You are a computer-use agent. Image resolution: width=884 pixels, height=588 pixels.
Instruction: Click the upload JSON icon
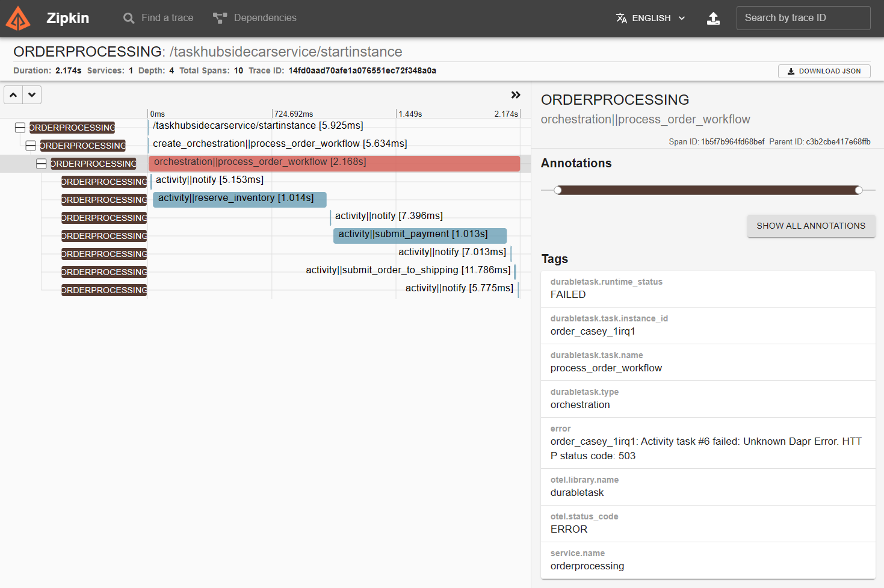click(x=713, y=18)
